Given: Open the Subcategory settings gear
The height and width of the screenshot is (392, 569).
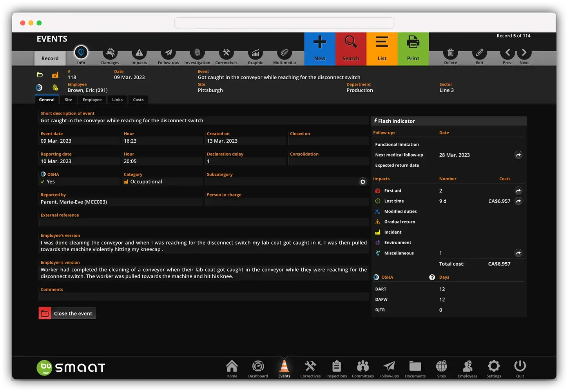Looking at the screenshot, I should (x=363, y=181).
